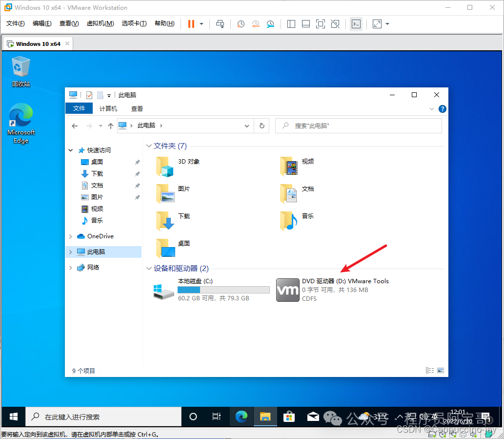Select 文档 in quick access sidebar

(x=97, y=185)
